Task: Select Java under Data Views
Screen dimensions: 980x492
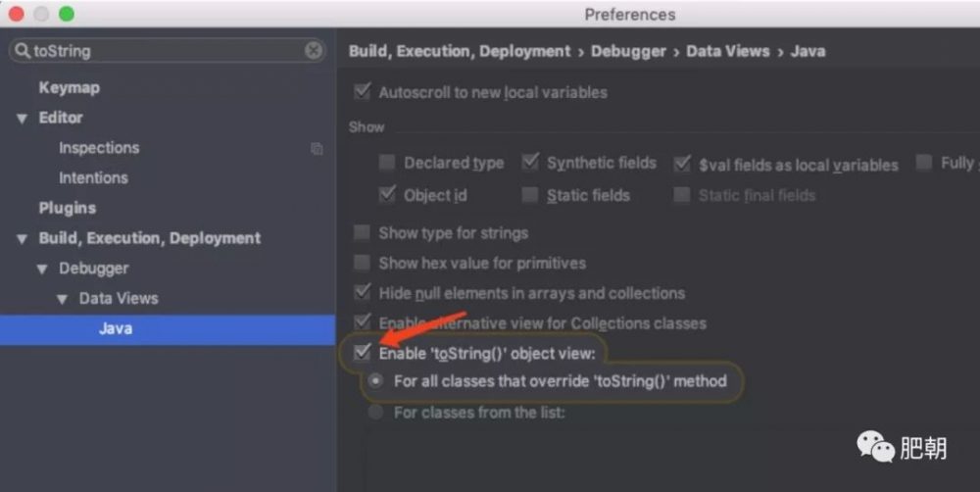Action: (x=168, y=329)
